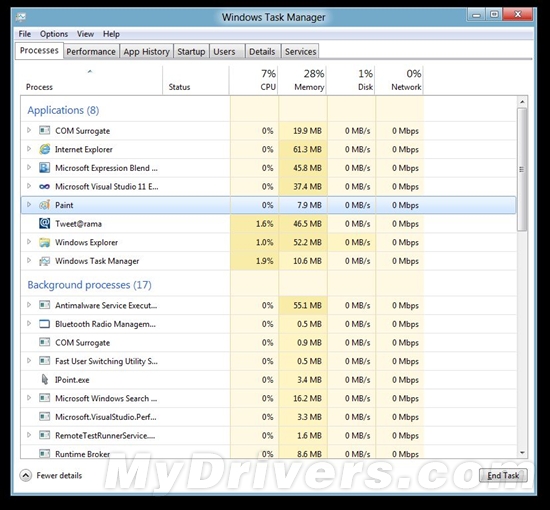The image size is (550, 510).
Task: Expand the COM Surrogate application group
Action: click(x=29, y=130)
